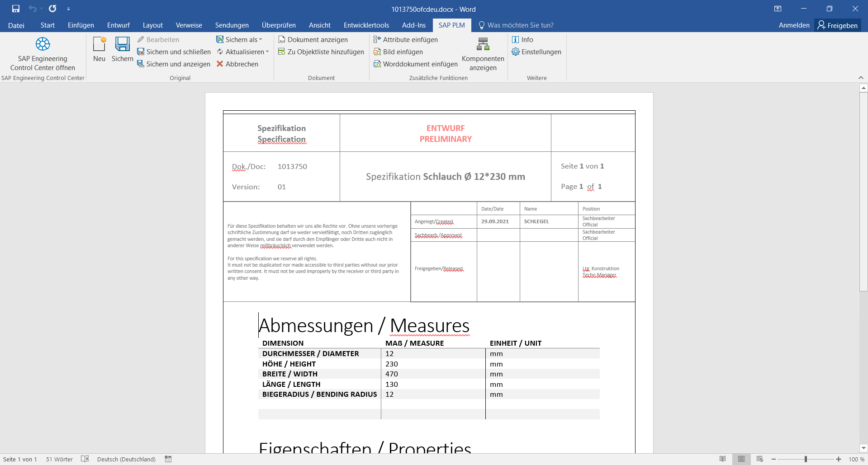Screen dimensions: 868x465
Task: Open the Add-Ins tab
Action: click(x=414, y=25)
